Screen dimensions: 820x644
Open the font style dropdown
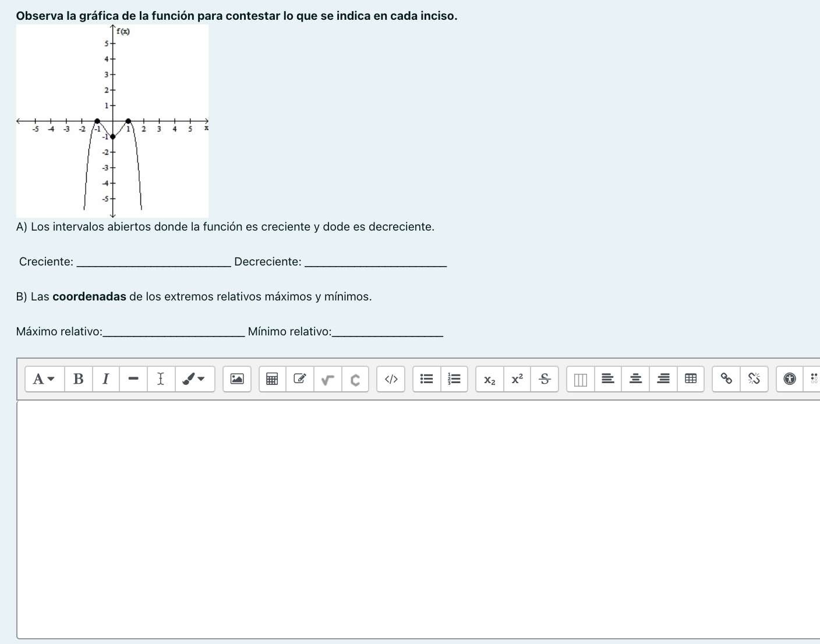[x=44, y=379]
